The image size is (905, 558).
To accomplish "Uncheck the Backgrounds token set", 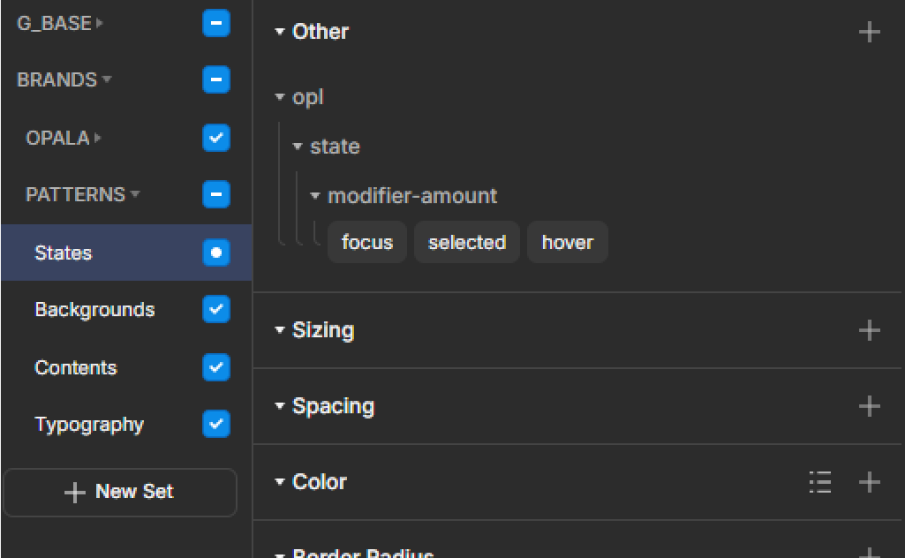I will pyautogui.click(x=216, y=310).
